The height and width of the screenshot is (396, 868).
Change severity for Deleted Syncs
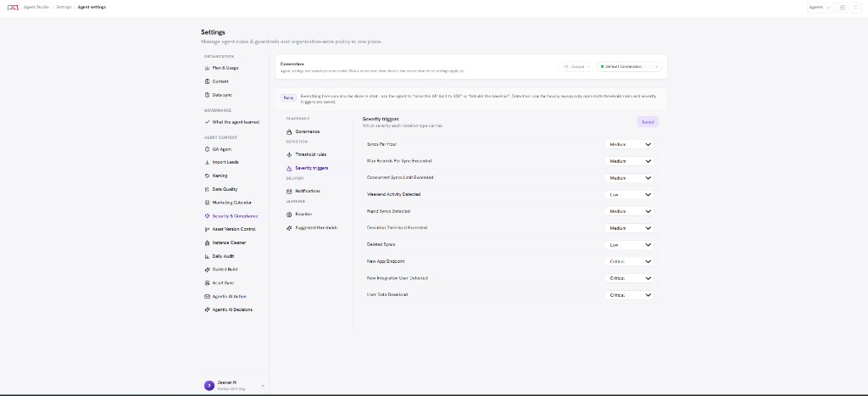pos(630,245)
